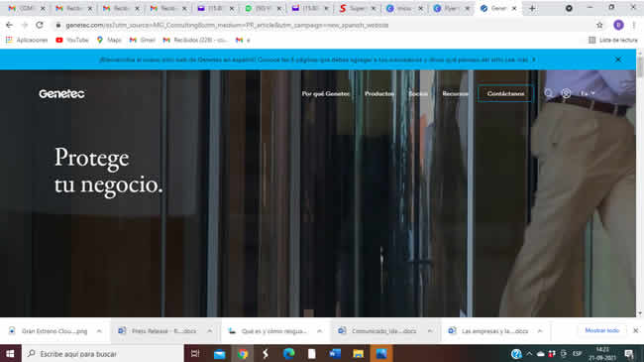
Task: Dismiss the blue announcement banner
Action: coord(618,60)
